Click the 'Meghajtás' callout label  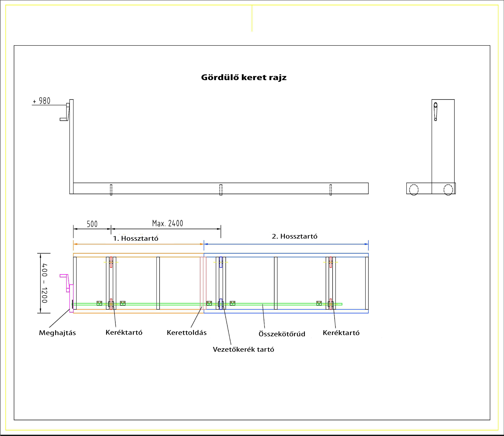click(x=57, y=333)
